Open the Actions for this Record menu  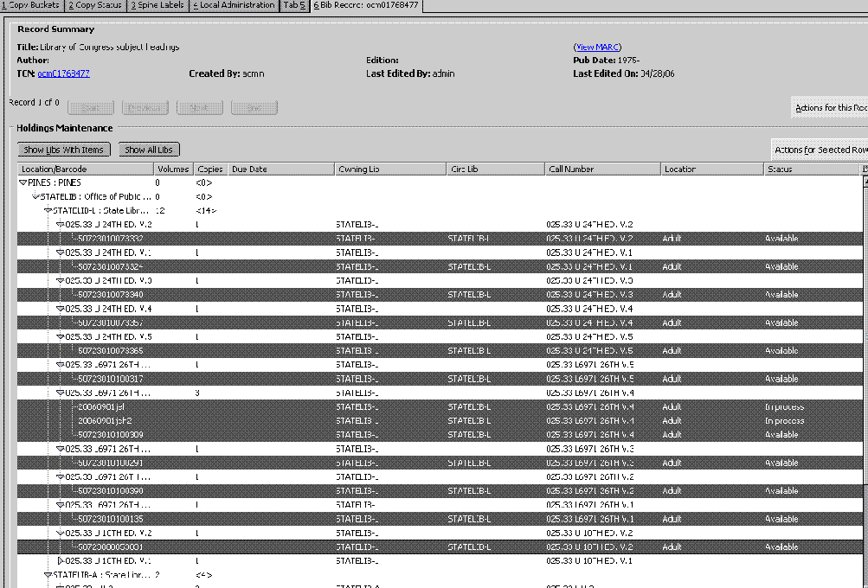830,108
